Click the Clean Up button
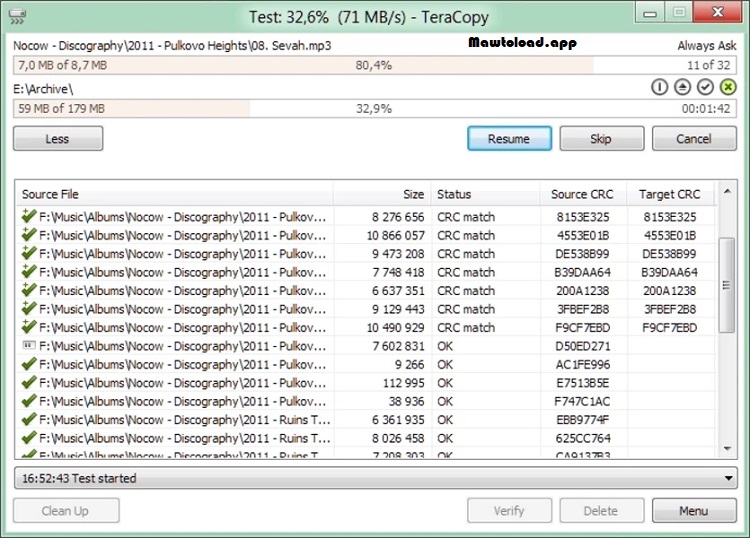This screenshot has height=538, width=750. 66,511
